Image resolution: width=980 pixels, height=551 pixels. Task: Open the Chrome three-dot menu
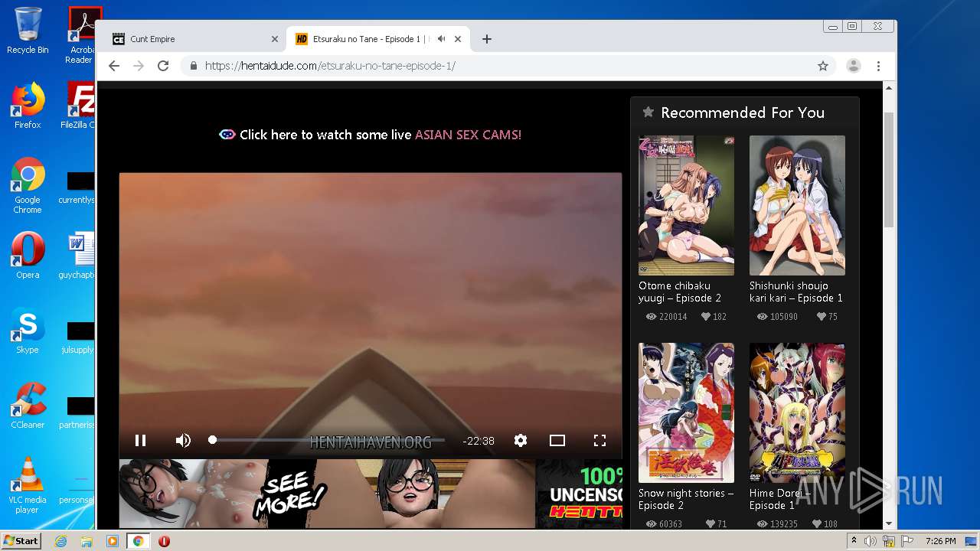click(x=879, y=66)
